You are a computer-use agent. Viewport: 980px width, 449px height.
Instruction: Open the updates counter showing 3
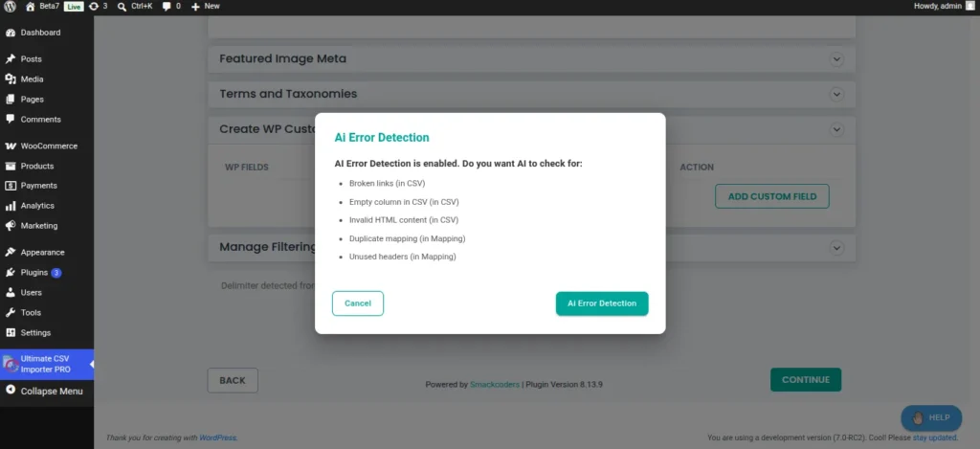99,7
